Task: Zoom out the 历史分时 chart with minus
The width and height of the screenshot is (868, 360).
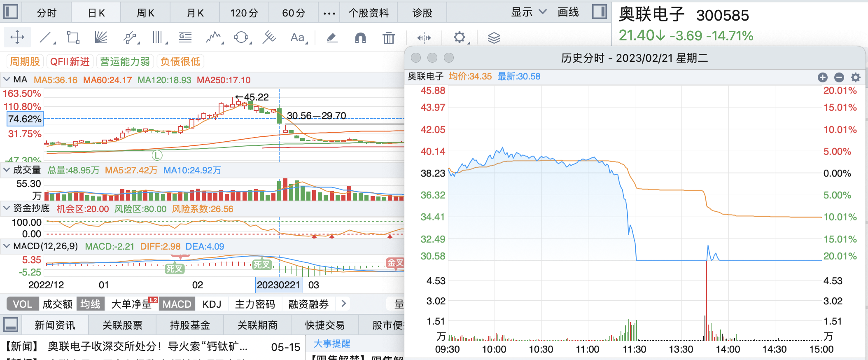Action: click(x=839, y=77)
